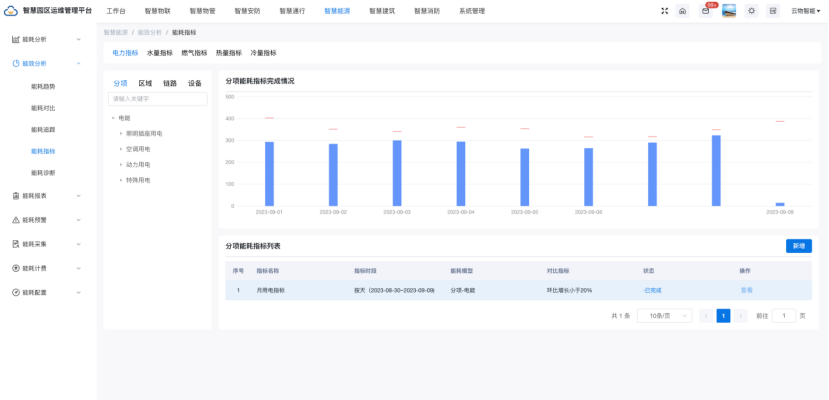This screenshot has width=829, height=400.
Task: Click the 查看 link in table row
Action: (746, 290)
